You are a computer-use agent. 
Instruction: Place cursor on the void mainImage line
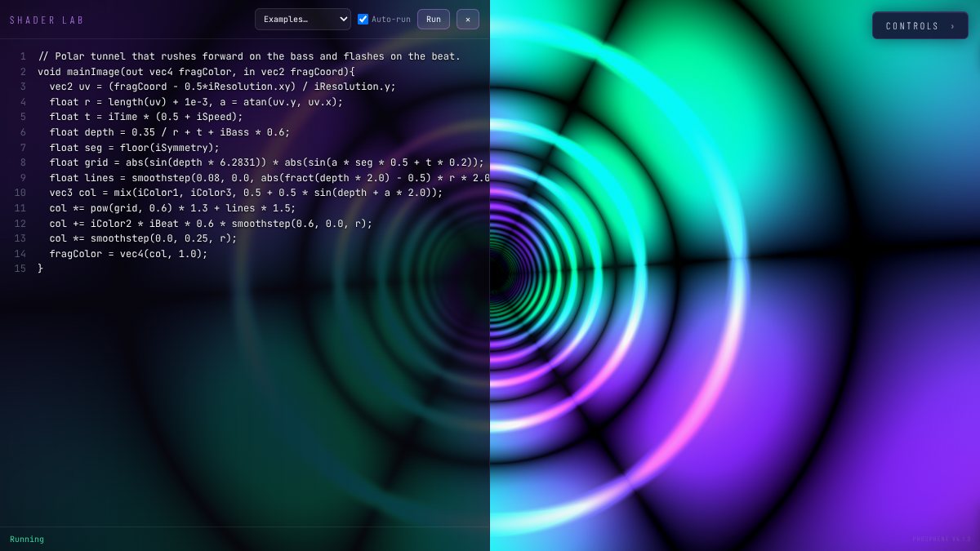pyautogui.click(x=196, y=72)
